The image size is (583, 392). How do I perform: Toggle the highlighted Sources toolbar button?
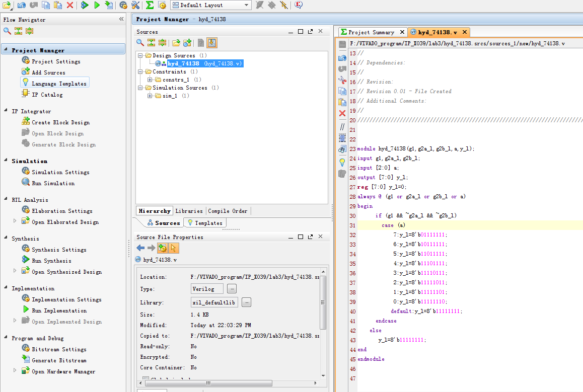pyautogui.click(x=212, y=43)
